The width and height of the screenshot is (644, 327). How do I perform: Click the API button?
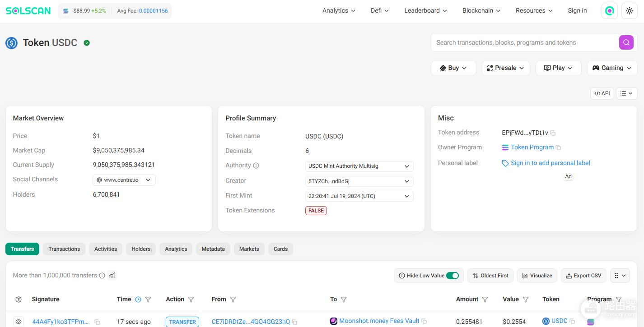pyautogui.click(x=602, y=93)
